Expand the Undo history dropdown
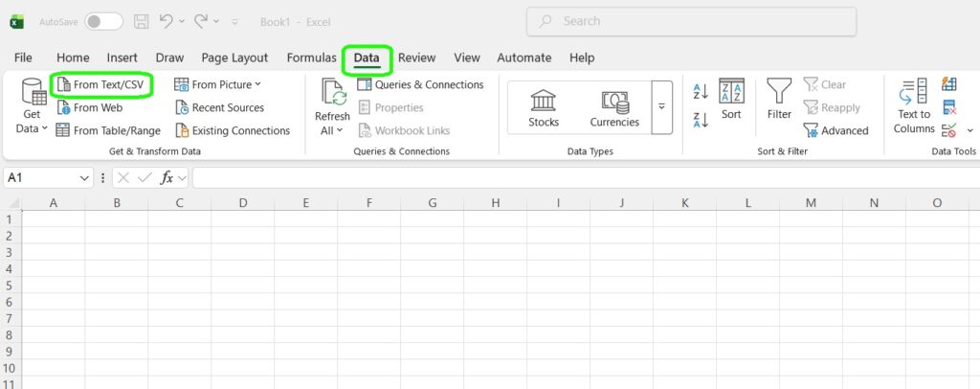Image resolution: width=980 pixels, height=389 pixels. click(x=182, y=21)
